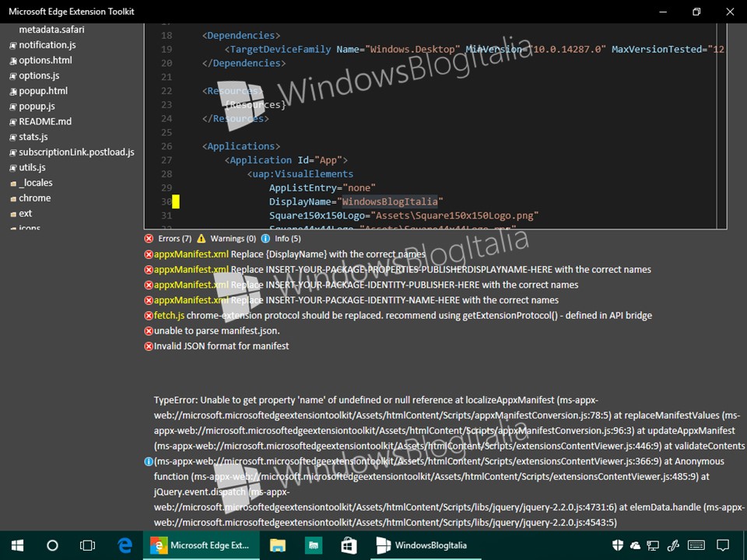The height and width of the screenshot is (560, 747).
Task: Click the yellow marker at line 30
Action: click(176, 201)
